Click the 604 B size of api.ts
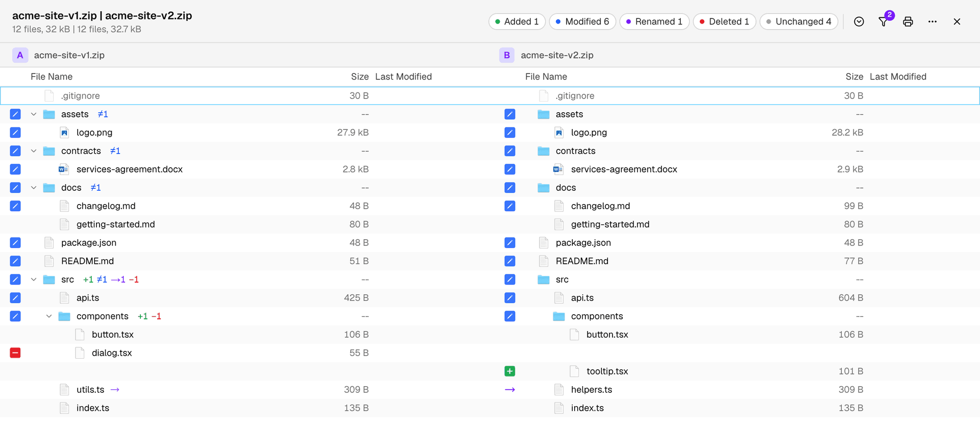 pyautogui.click(x=851, y=297)
